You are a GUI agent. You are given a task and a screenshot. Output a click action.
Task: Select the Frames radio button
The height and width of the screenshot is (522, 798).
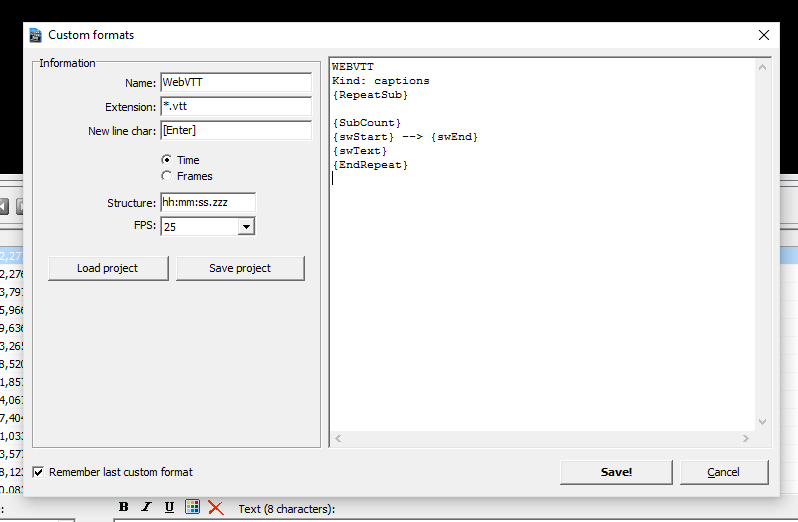pos(166,176)
